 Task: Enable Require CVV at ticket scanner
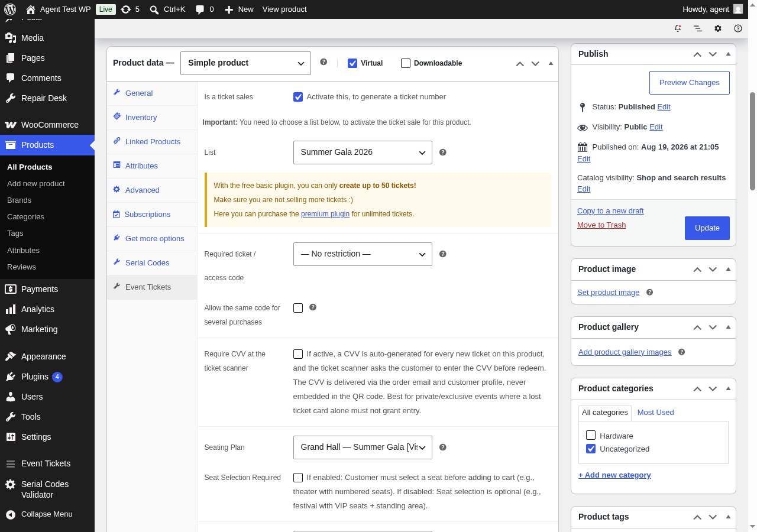[298, 353]
